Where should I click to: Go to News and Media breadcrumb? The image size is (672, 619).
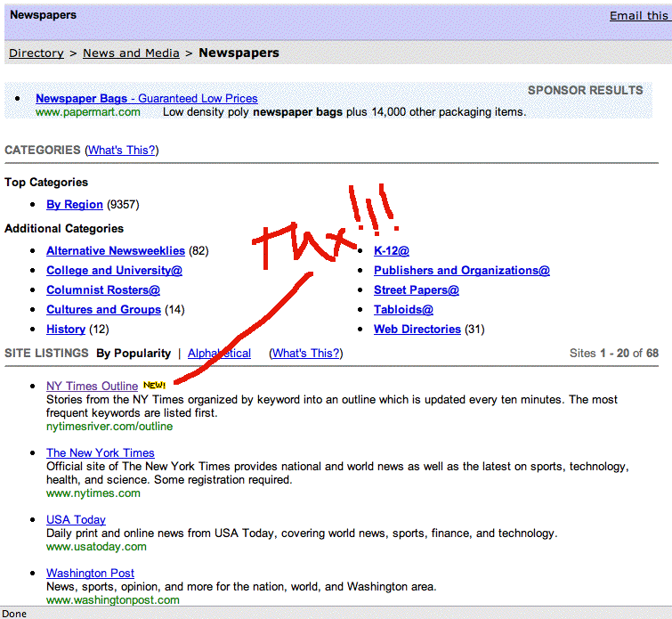point(131,53)
